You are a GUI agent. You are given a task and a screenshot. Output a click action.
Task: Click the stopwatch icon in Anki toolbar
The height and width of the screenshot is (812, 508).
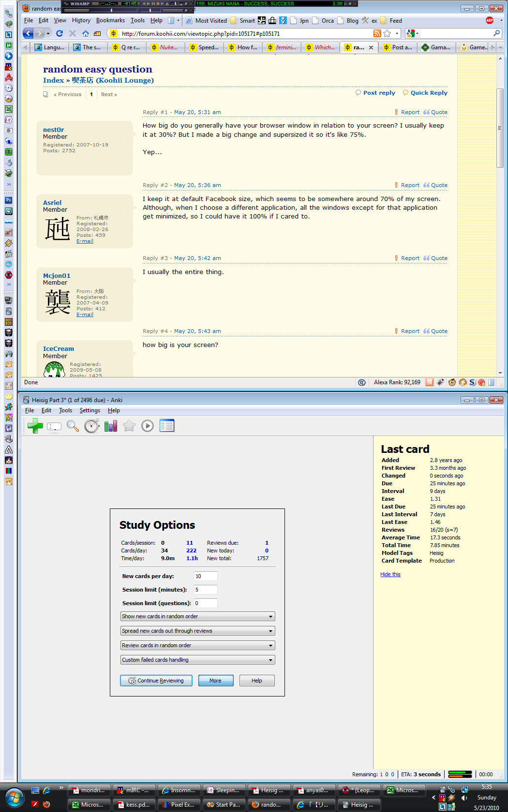point(91,426)
